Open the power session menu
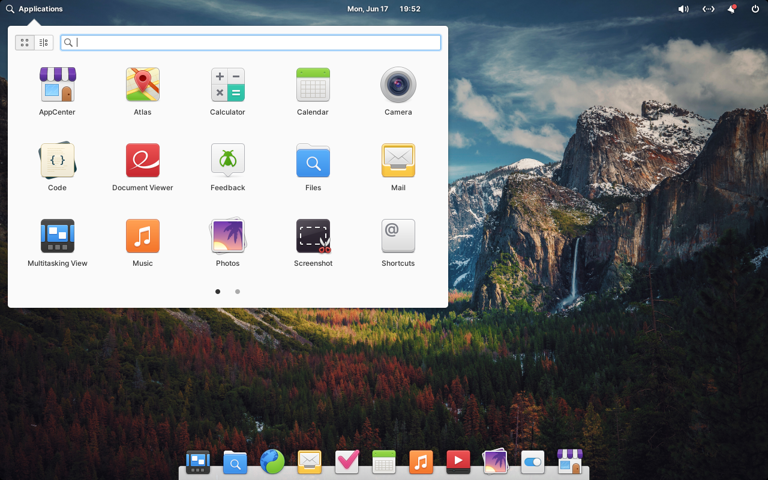Viewport: 768px width, 480px height. (755, 9)
